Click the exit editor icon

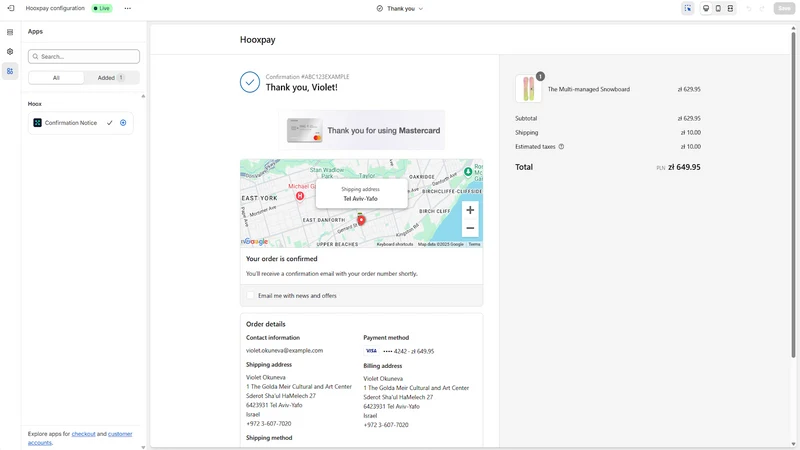pyautogui.click(x=11, y=8)
